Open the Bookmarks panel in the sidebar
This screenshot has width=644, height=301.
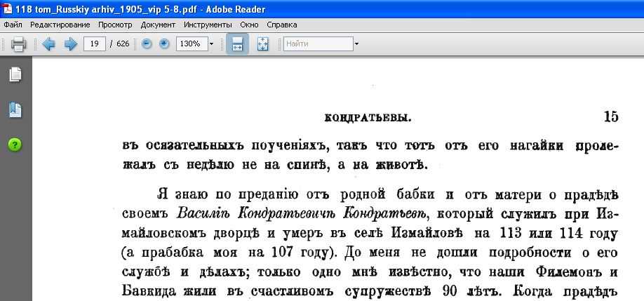pyautogui.click(x=15, y=109)
